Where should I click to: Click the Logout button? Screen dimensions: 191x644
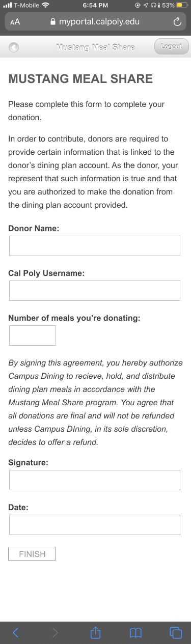[171, 47]
